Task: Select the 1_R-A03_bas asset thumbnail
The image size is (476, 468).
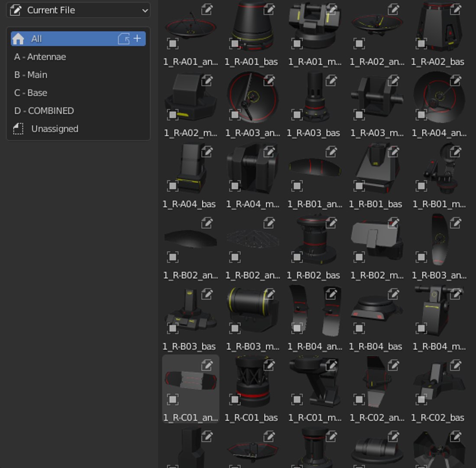Action: click(x=315, y=97)
